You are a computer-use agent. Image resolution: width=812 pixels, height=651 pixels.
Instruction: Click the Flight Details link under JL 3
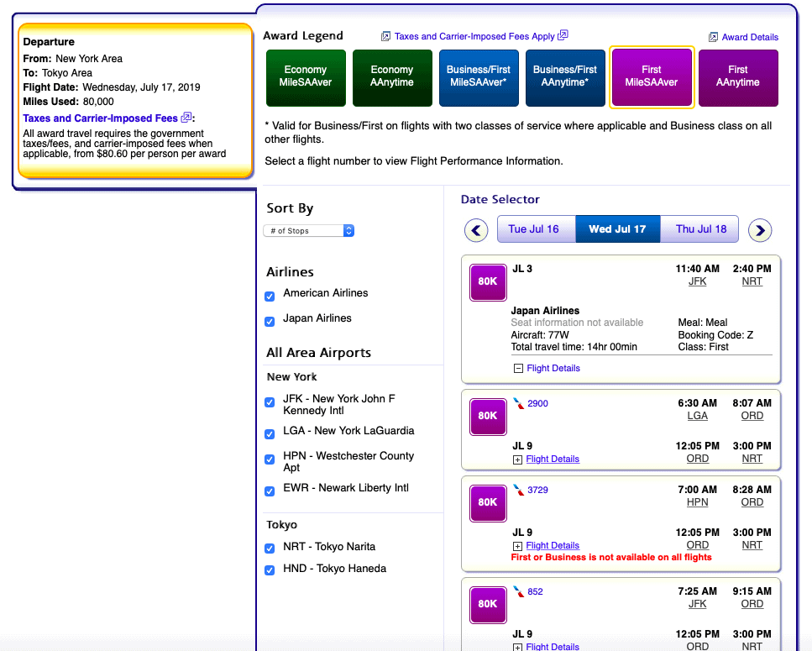(x=553, y=368)
